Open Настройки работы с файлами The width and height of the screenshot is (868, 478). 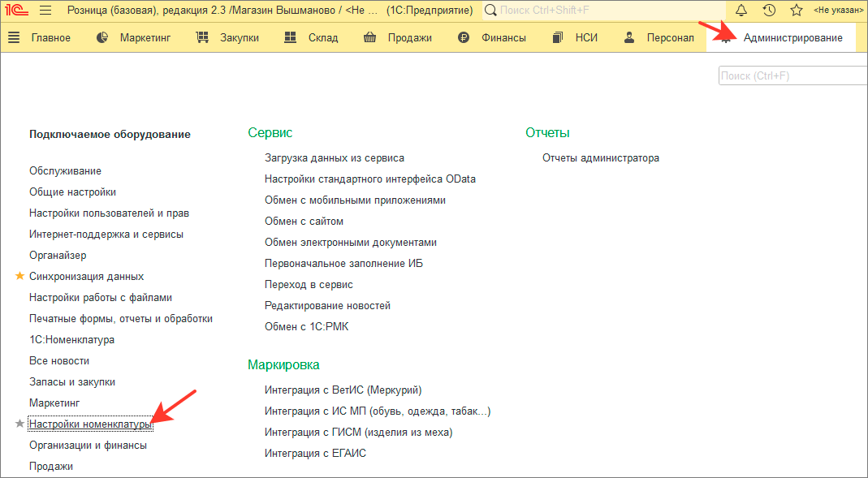click(101, 297)
